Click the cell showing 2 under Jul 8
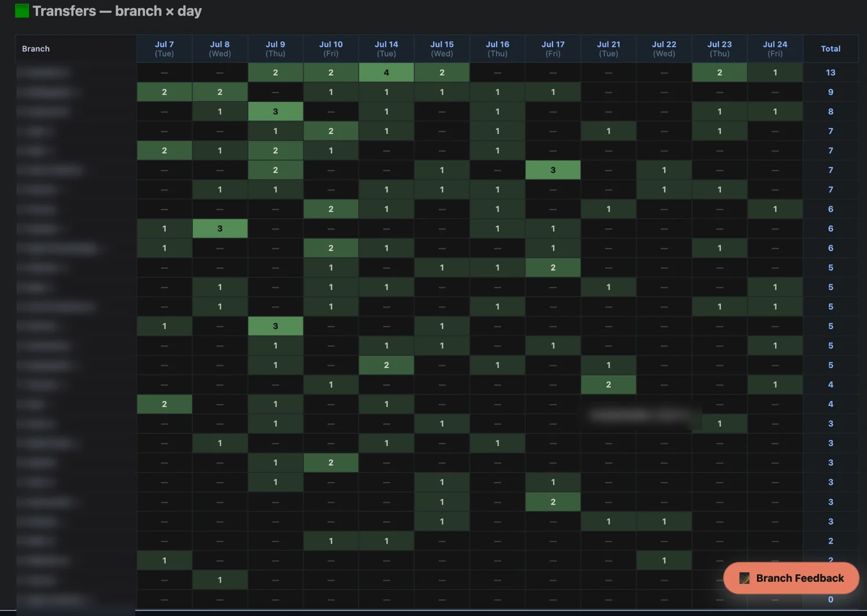This screenshot has width=867, height=616. (220, 92)
